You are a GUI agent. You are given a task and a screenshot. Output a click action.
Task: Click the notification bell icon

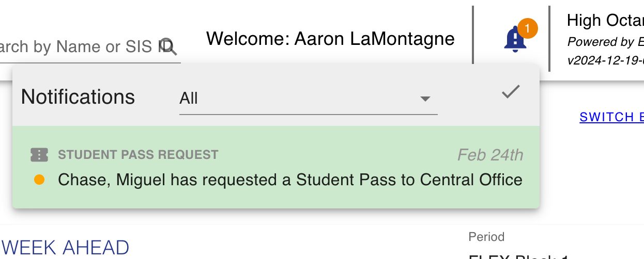[515, 39]
